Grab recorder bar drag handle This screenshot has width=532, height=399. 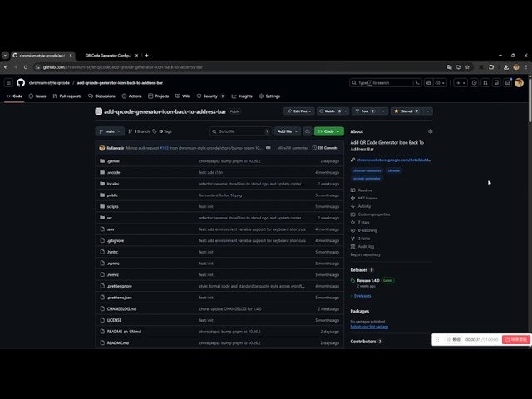click(437, 339)
